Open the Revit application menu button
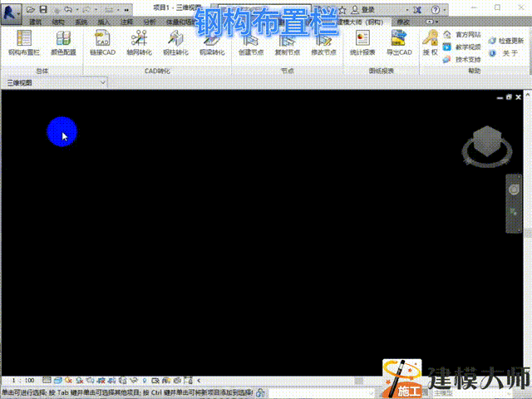Viewport: 532px width, 399px height. (12, 12)
